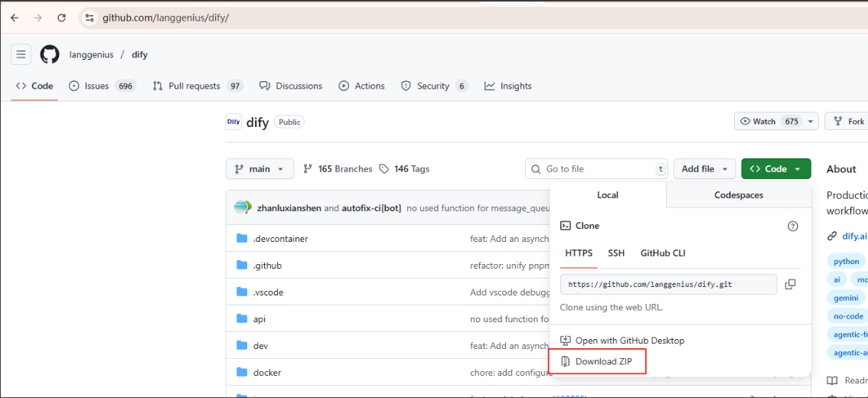Focus the Go to file search box

coord(596,169)
